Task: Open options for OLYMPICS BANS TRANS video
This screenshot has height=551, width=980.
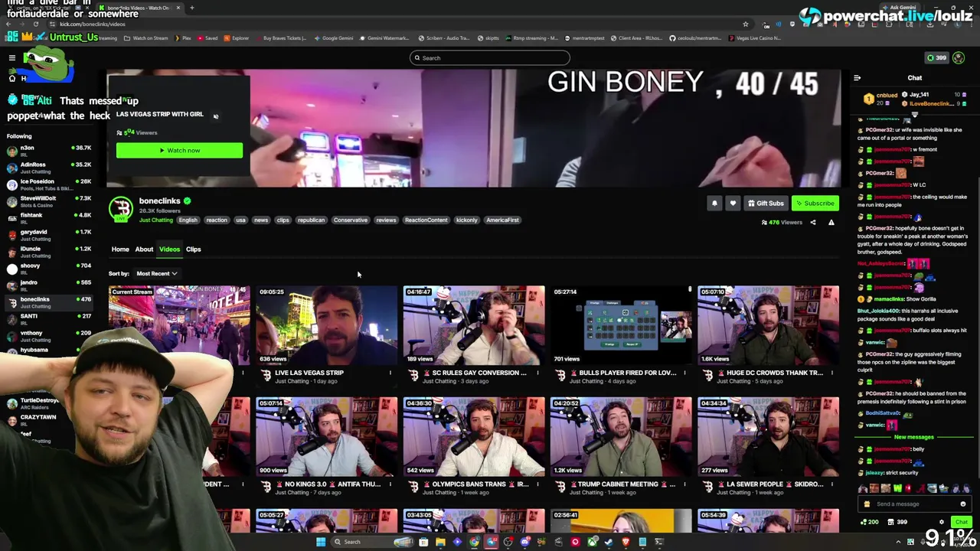Action: [x=537, y=484]
